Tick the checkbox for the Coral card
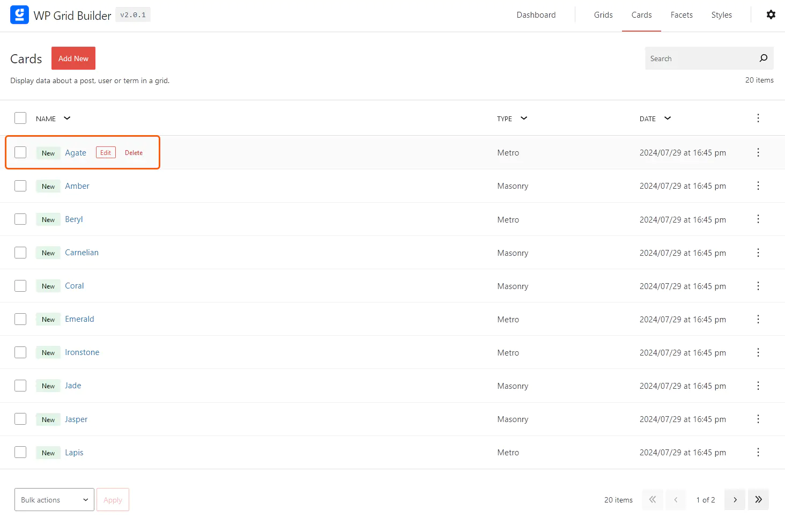Screen dimensions: 785x532 tap(20, 285)
